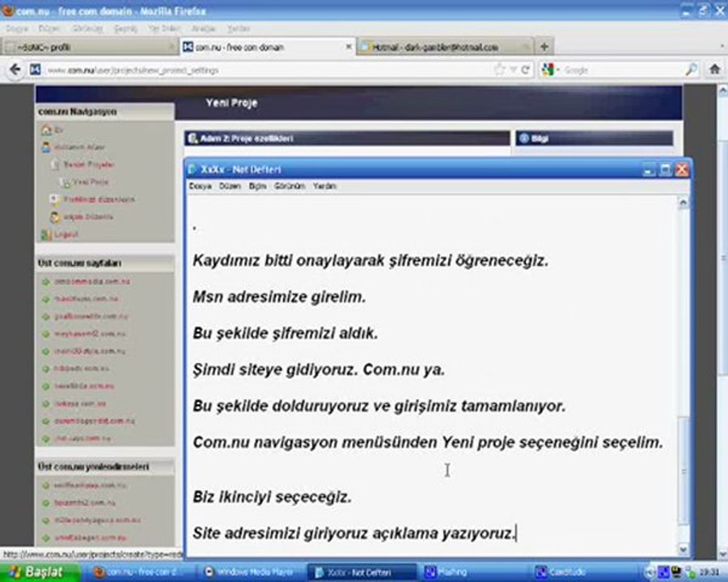
Task: Open Firefox Yer İmleri menu
Action: tap(164, 29)
